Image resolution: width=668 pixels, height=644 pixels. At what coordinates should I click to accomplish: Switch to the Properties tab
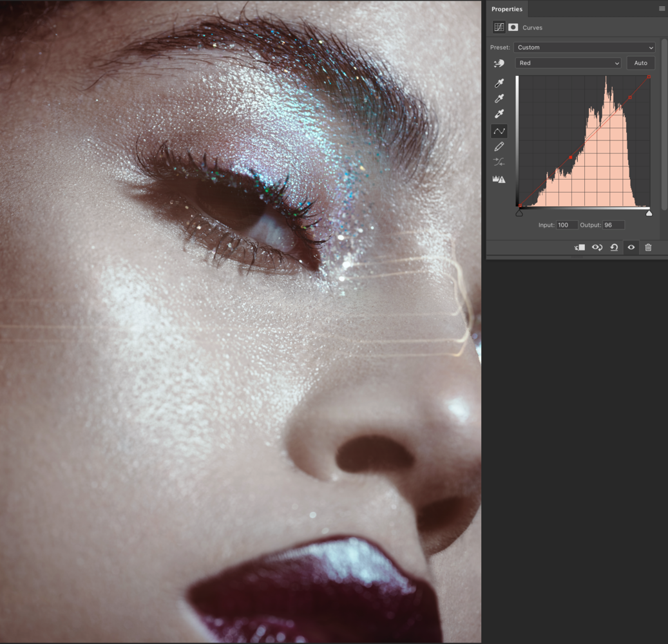tap(507, 9)
